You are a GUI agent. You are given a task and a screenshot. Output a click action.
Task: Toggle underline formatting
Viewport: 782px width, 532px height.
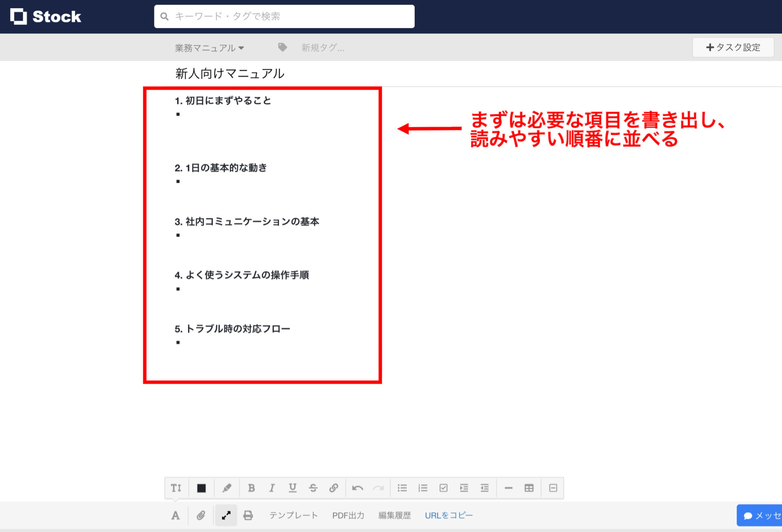pos(292,488)
